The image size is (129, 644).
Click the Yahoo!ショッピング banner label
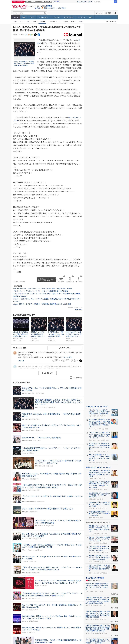(x=18, y=2)
